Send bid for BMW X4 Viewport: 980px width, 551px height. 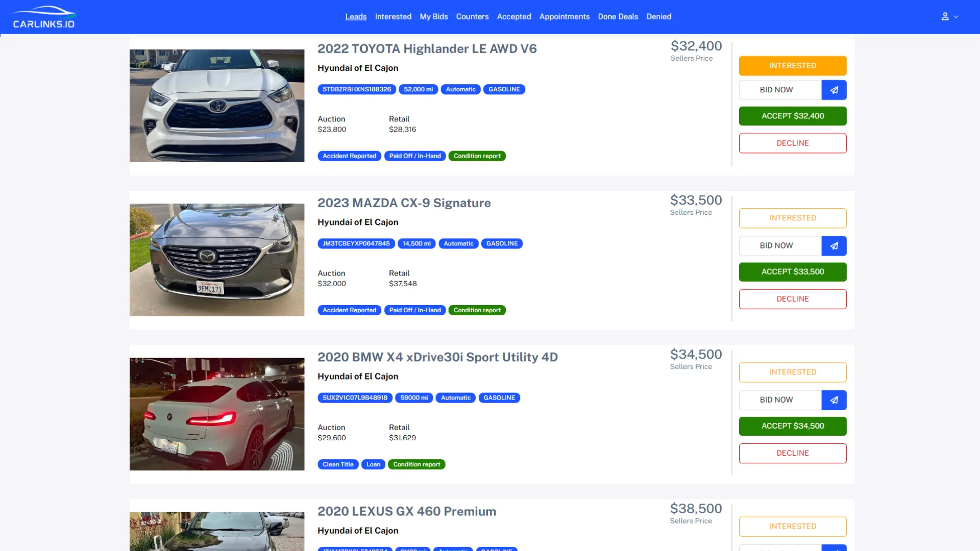(834, 400)
